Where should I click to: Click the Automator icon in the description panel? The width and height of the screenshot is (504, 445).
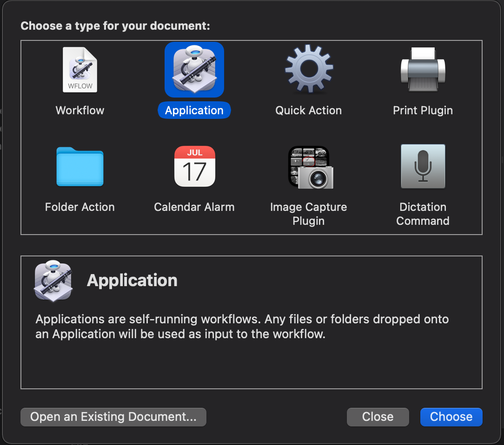53,281
